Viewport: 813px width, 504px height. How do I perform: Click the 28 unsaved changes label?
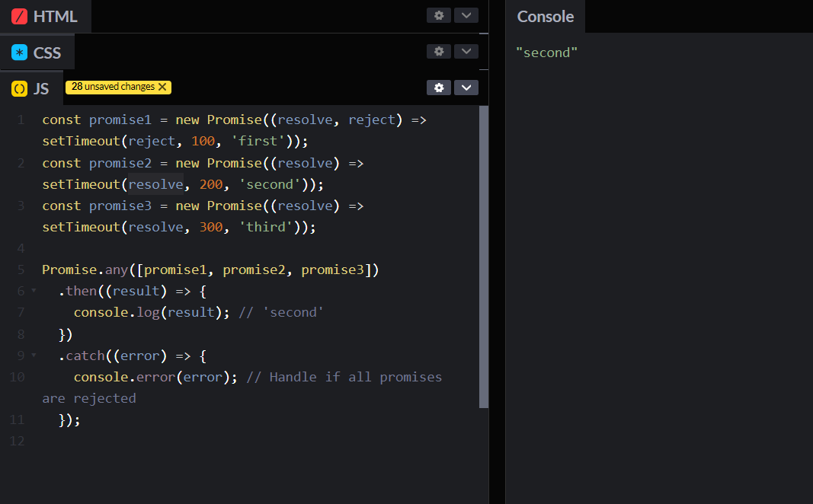[113, 87]
